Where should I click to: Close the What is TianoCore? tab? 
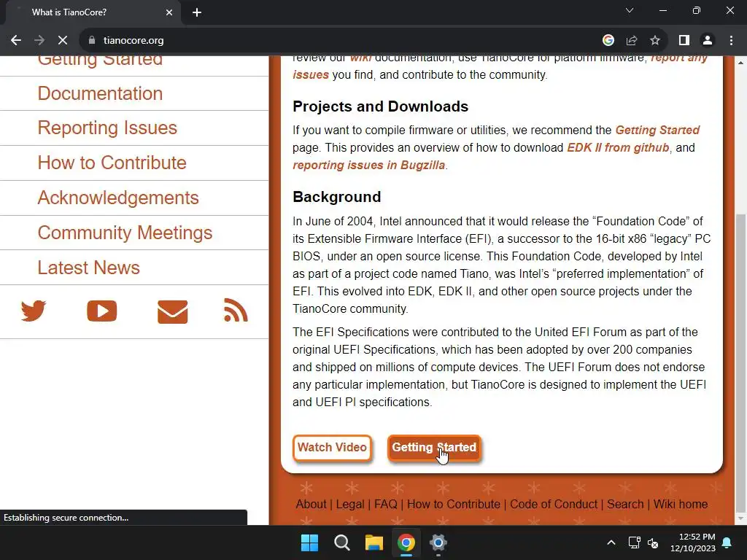169,12
